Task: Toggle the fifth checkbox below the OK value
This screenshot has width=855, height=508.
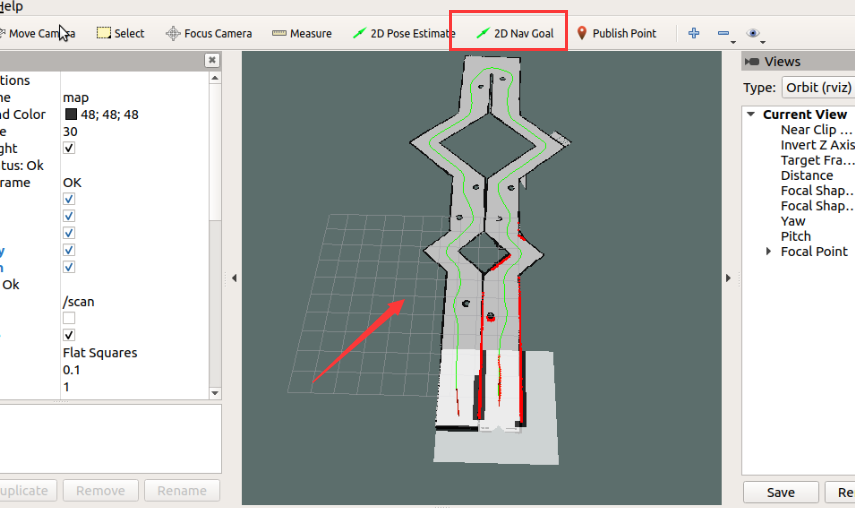Action: point(69,267)
